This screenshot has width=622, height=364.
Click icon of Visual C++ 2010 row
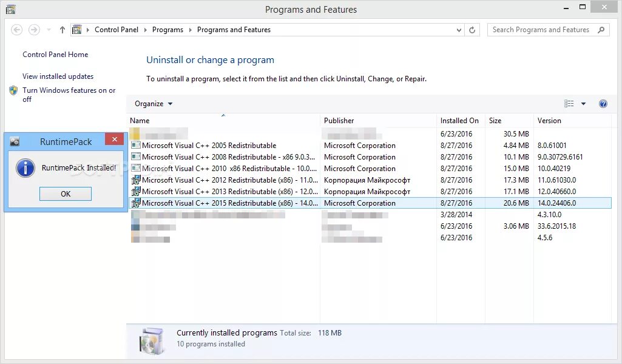point(136,169)
